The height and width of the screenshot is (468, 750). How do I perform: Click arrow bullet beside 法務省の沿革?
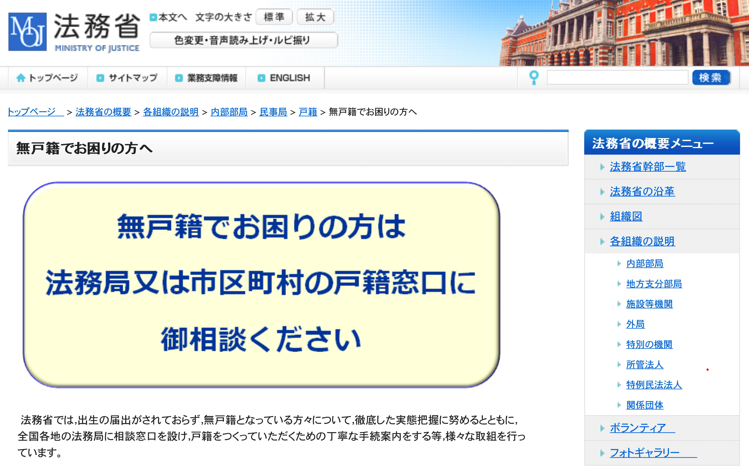(602, 191)
